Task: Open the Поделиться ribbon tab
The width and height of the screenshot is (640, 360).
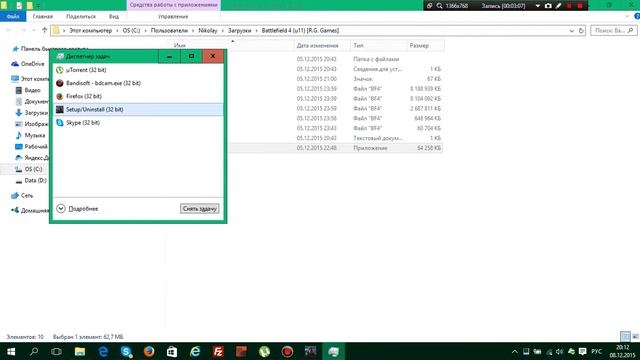Action: (81, 16)
